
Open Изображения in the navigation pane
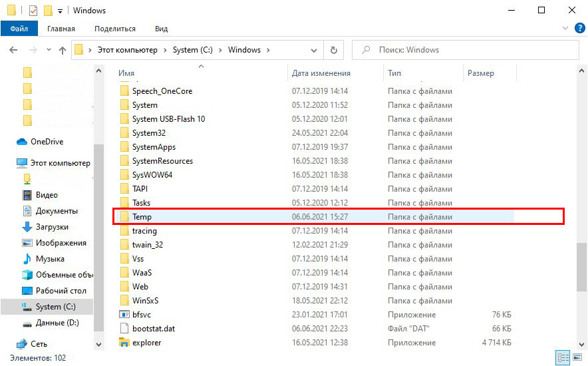coord(54,243)
